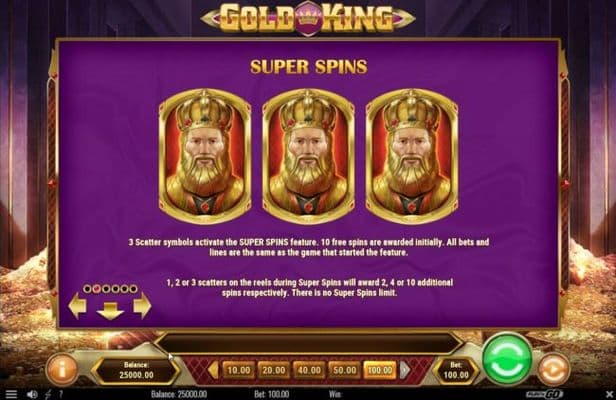Open help via the question mark icon
This screenshot has width=616, height=400.
click(61, 394)
